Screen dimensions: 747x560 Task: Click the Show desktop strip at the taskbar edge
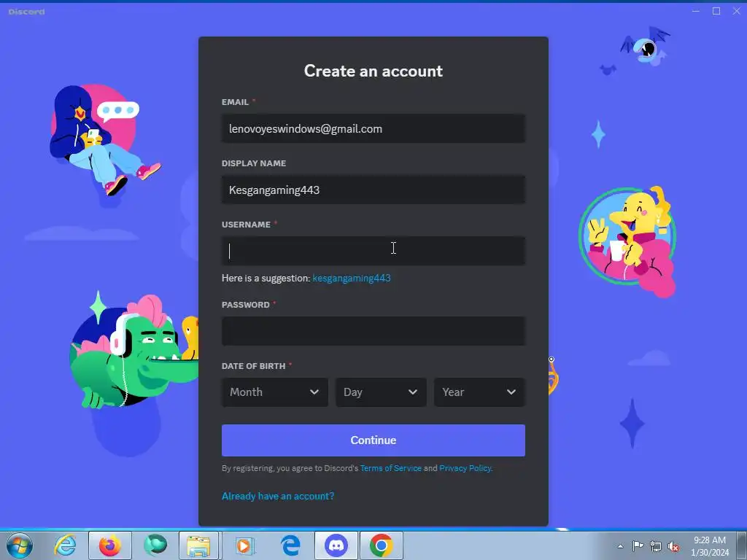point(742,545)
